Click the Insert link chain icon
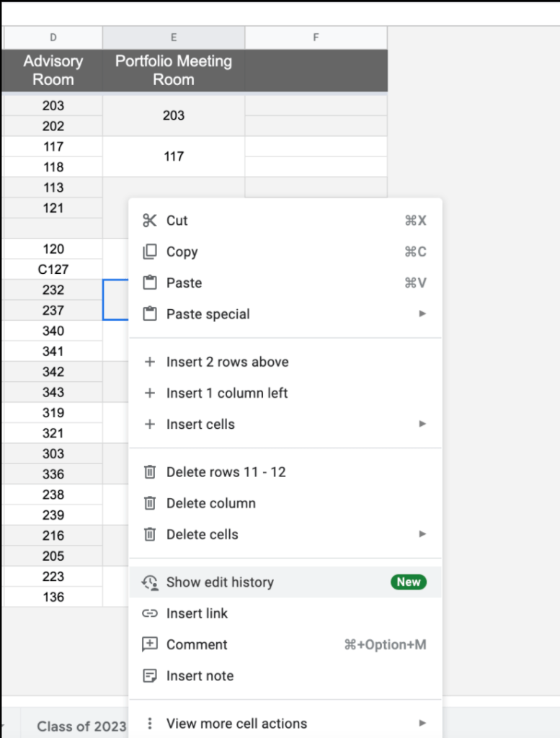 150,613
